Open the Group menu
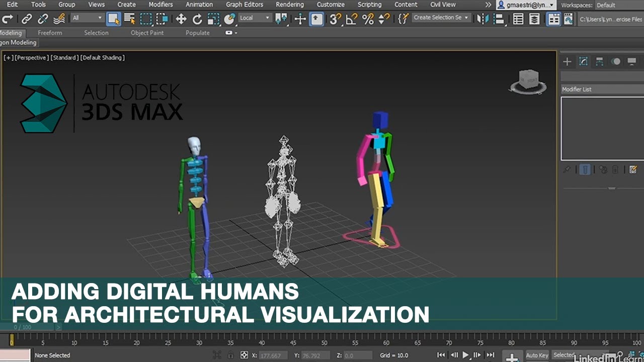The image size is (644, 362). 66,5
